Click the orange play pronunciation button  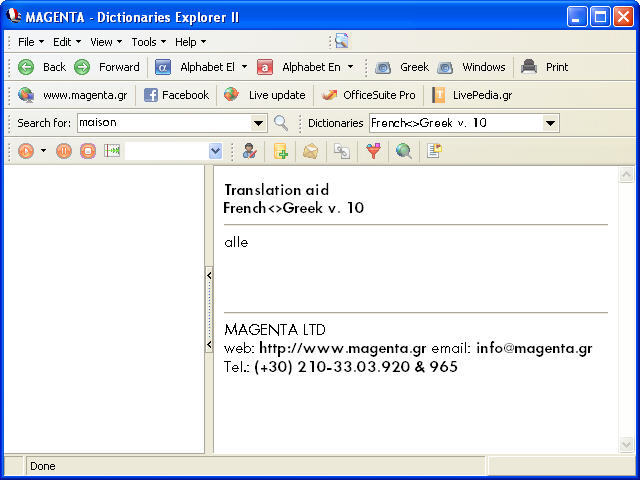[26, 151]
